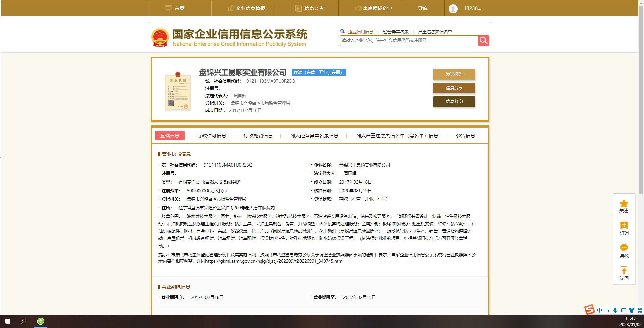
Task: Click the approval date 2020年08月19日
Action: pyautogui.click(x=355, y=191)
